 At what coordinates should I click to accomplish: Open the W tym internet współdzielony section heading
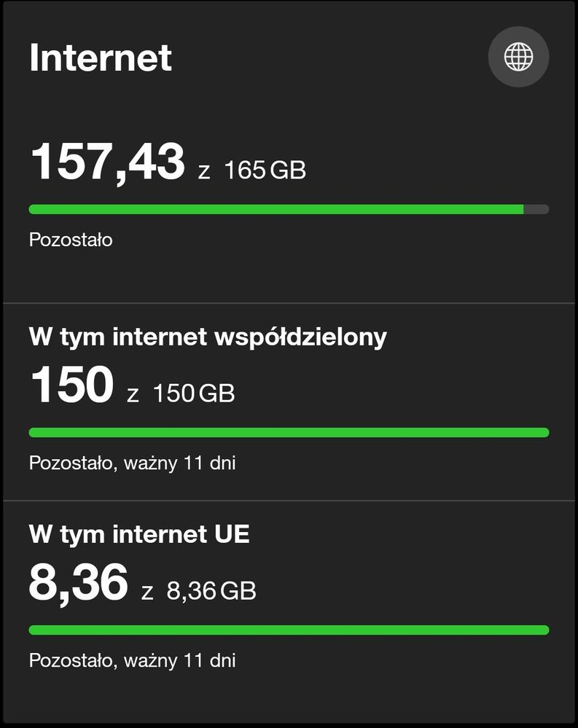[x=208, y=337]
